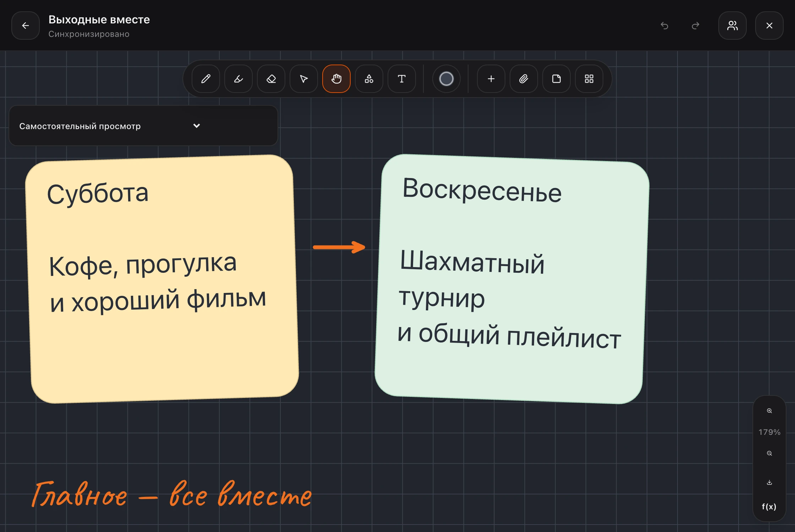This screenshot has width=795, height=532.
Task: Click the board title Выходные вместе
Action: 99,20
